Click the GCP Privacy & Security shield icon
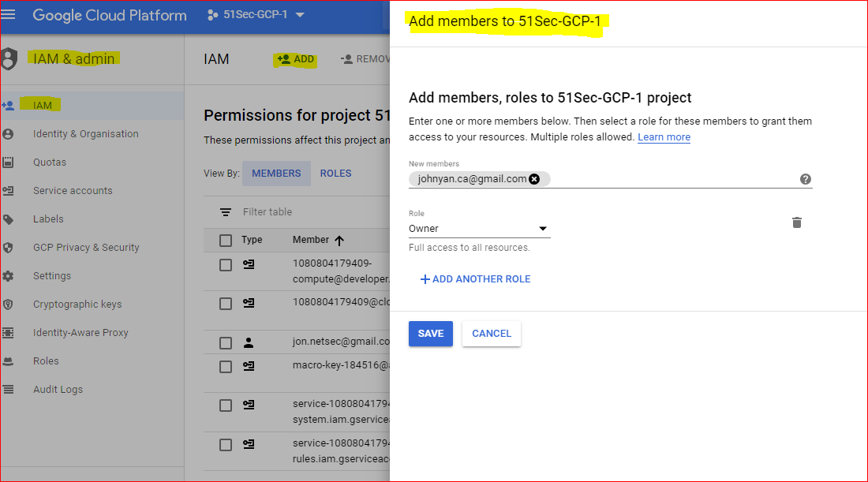This screenshot has height=482, width=868. point(8,248)
